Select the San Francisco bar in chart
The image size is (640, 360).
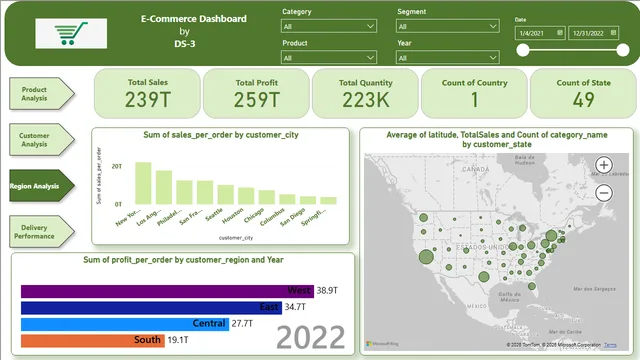pos(205,192)
